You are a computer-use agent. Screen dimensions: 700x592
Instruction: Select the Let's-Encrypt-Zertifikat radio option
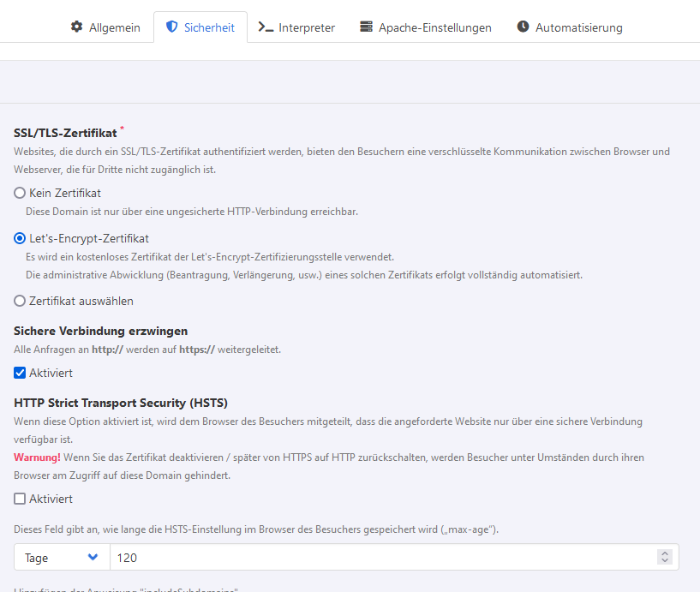click(20, 238)
